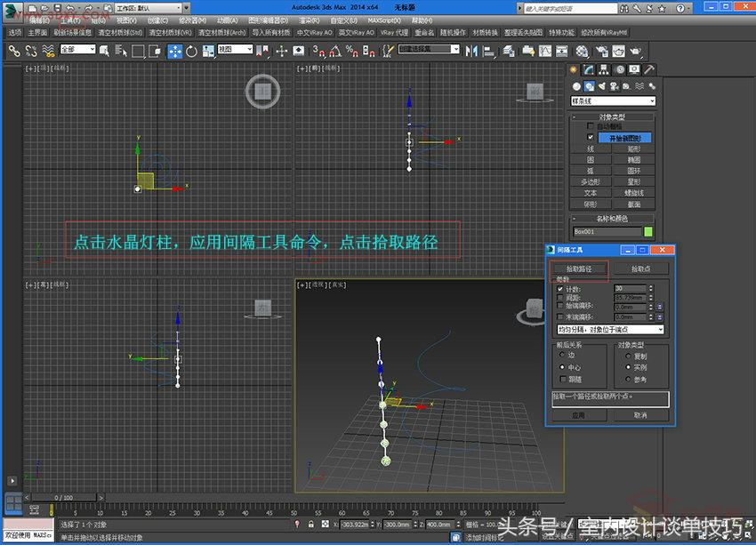Screen dimensions: 756x545
Task: Uncheck the 开始新图形 option
Action: 590,138
